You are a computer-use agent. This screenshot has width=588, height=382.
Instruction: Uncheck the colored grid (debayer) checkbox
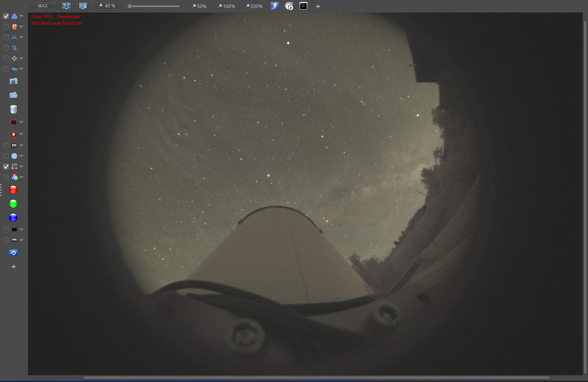click(6, 167)
